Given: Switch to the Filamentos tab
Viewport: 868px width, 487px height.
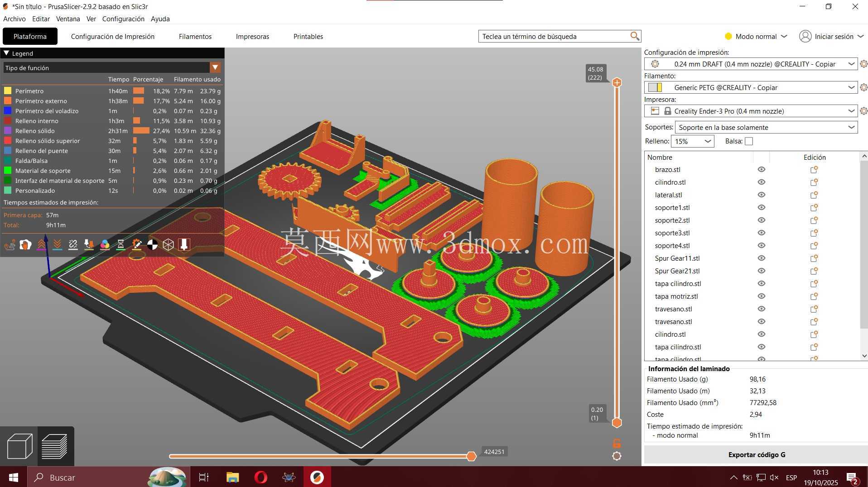Looking at the screenshot, I should [195, 36].
